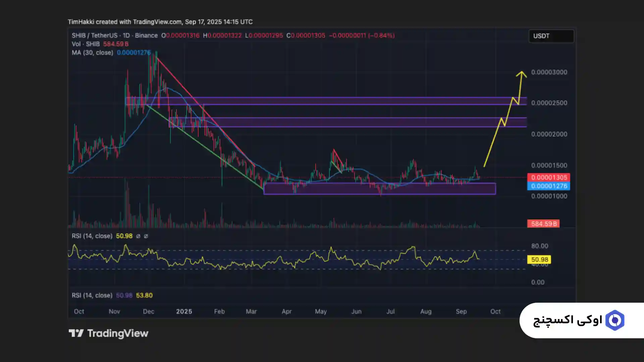Click the red 0.00001305 price label
This screenshot has width=644, height=362.
549,177
